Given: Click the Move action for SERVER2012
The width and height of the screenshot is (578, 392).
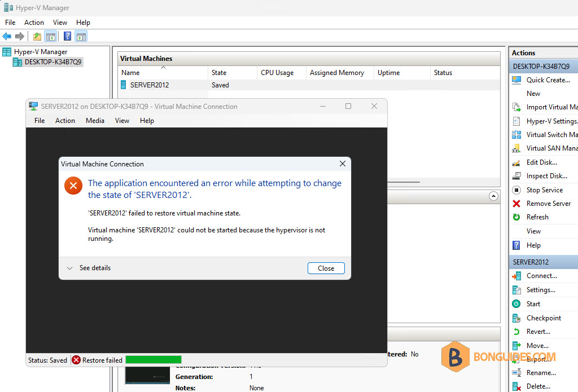Looking at the screenshot, I should pos(537,346).
